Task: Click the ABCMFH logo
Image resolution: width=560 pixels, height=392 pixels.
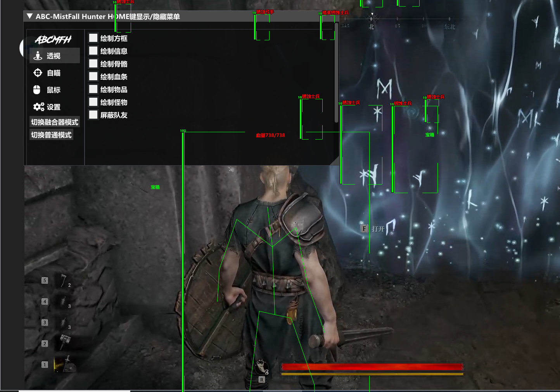Action: tap(53, 40)
